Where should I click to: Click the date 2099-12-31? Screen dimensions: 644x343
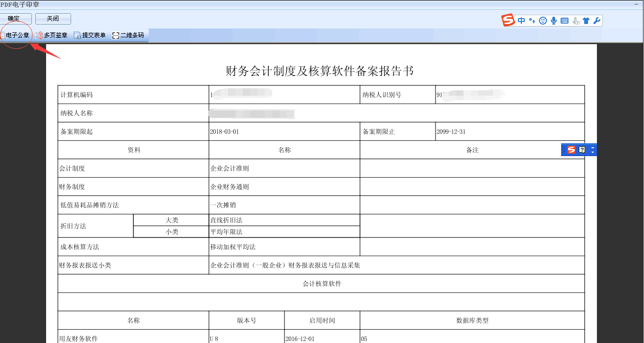click(x=451, y=132)
